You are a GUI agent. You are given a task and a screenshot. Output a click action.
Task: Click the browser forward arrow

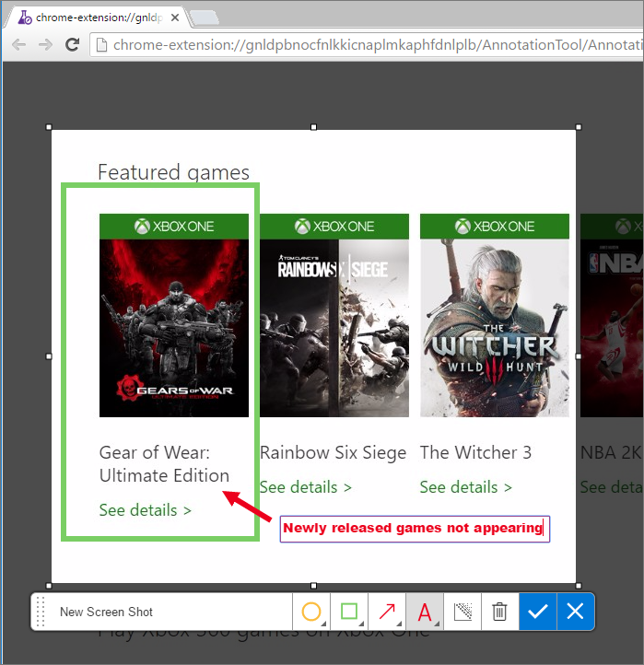45,44
